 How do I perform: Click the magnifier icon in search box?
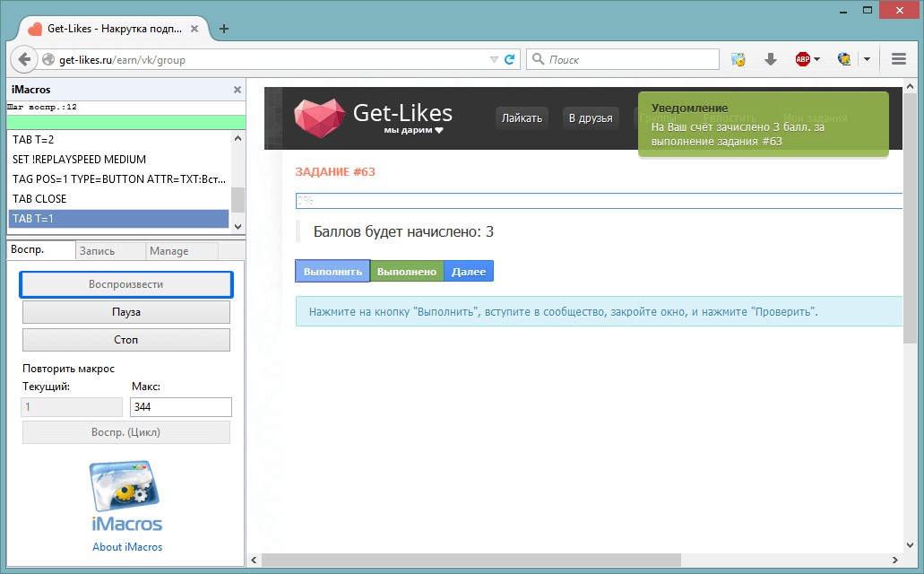click(x=538, y=59)
